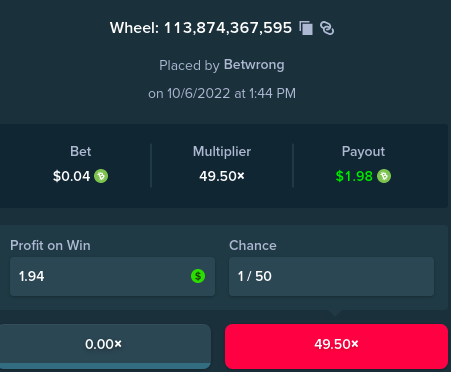Click the Profit on Win field showing 1.94
The width and height of the screenshot is (451, 372).
pyautogui.click(x=112, y=276)
